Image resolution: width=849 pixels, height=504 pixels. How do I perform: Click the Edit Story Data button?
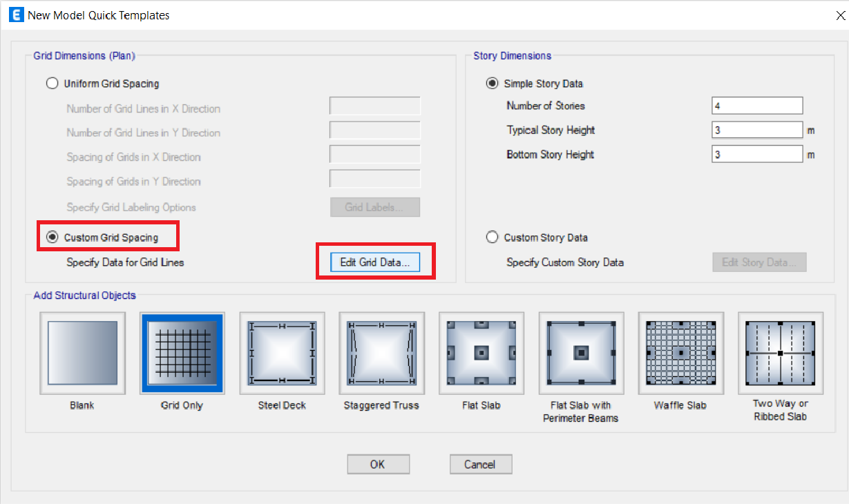(x=759, y=262)
